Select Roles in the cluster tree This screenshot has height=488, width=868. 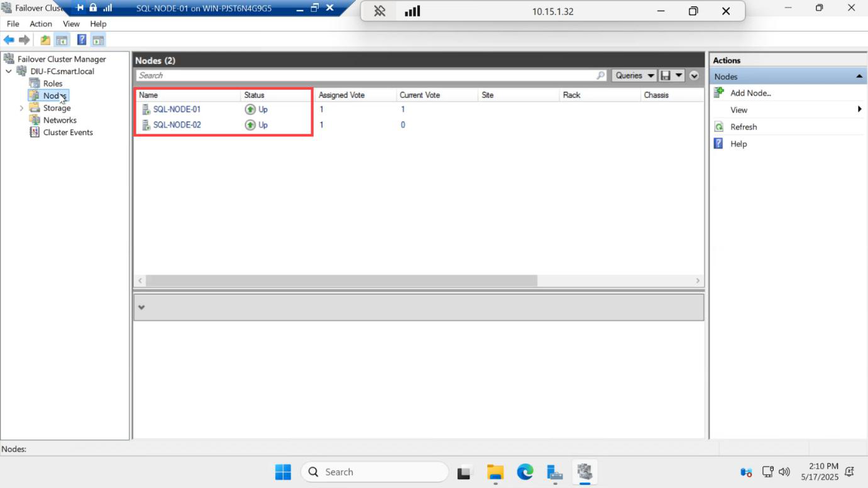[x=53, y=84]
